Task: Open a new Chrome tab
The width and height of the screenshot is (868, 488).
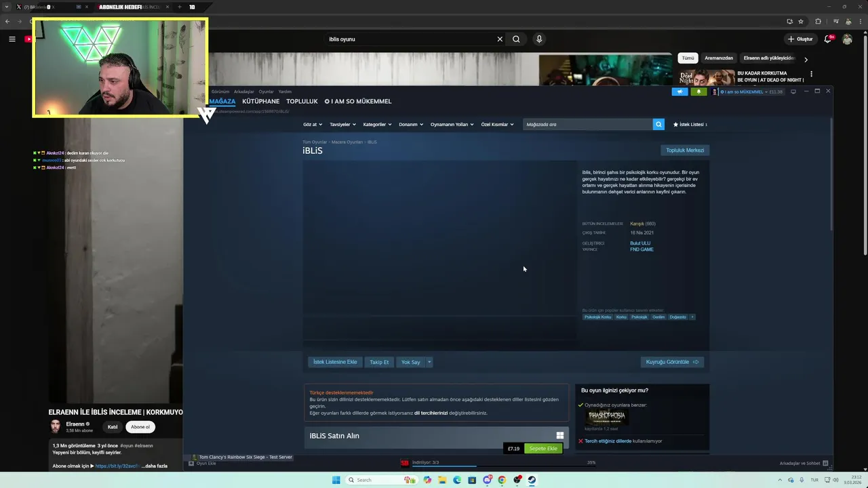Action: tap(179, 7)
